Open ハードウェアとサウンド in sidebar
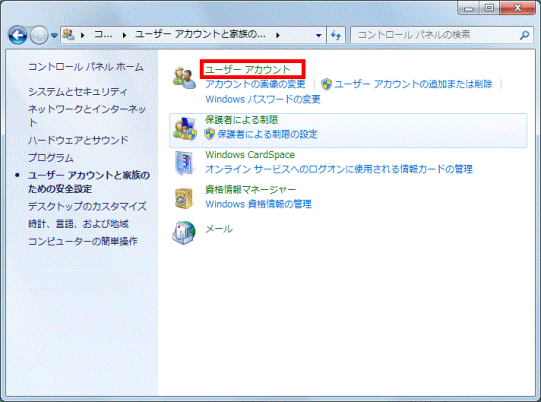541x402 pixels. 78,140
